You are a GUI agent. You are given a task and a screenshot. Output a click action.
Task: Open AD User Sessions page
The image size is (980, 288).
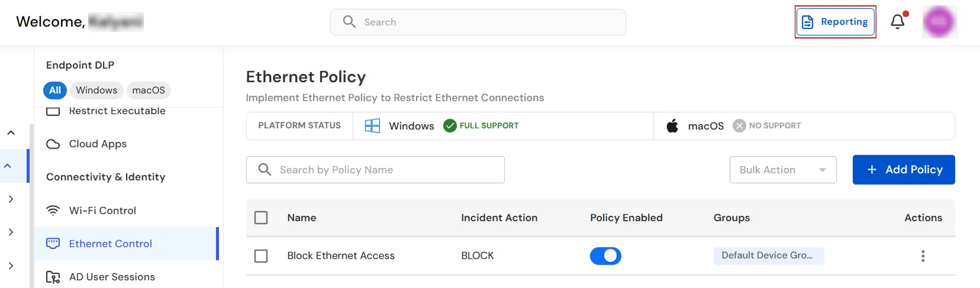tap(112, 277)
